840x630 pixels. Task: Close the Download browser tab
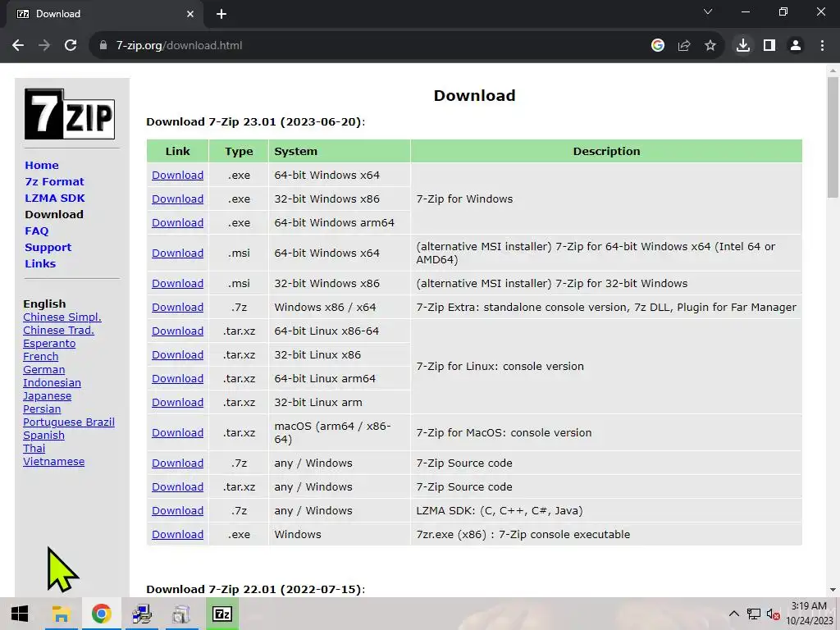tap(190, 14)
